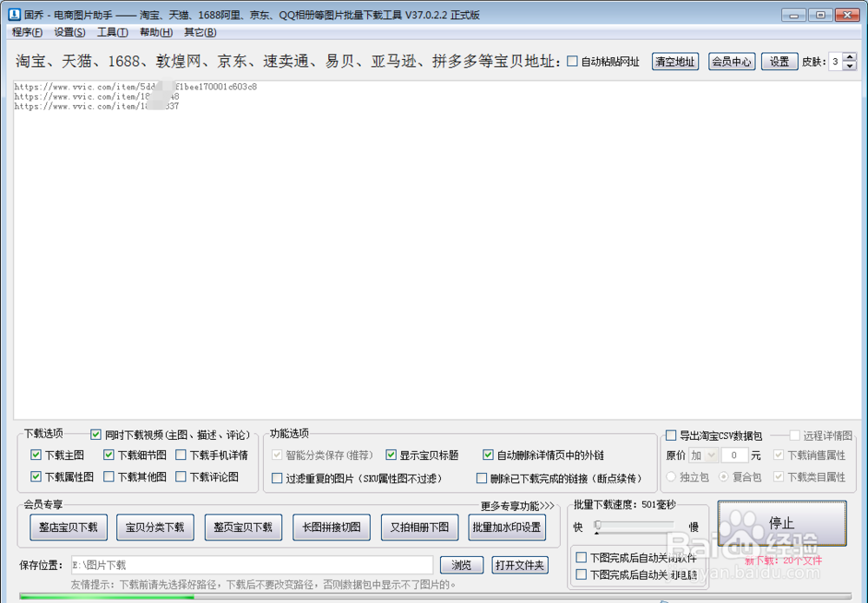Enable 删除已下载完成的链接 checkbox
This screenshot has height=603, width=868.
482,478
